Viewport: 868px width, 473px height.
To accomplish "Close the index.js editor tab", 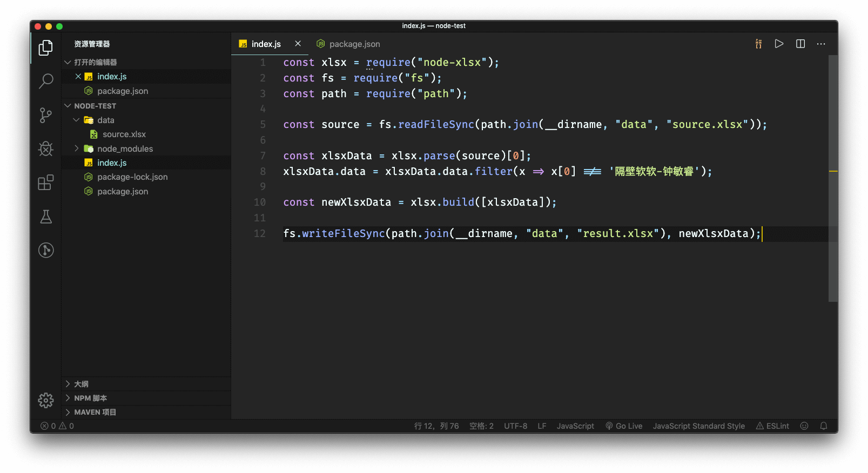I will pos(298,44).
